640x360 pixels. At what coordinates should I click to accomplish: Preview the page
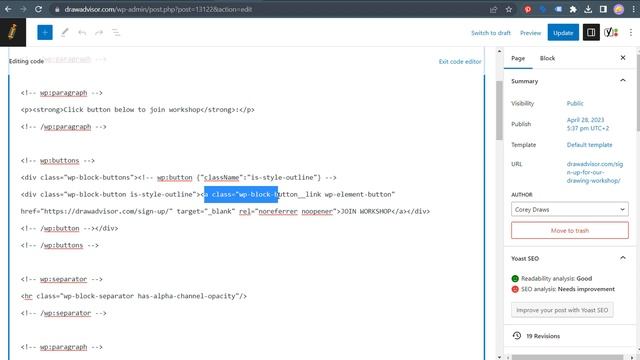click(x=530, y=33)
